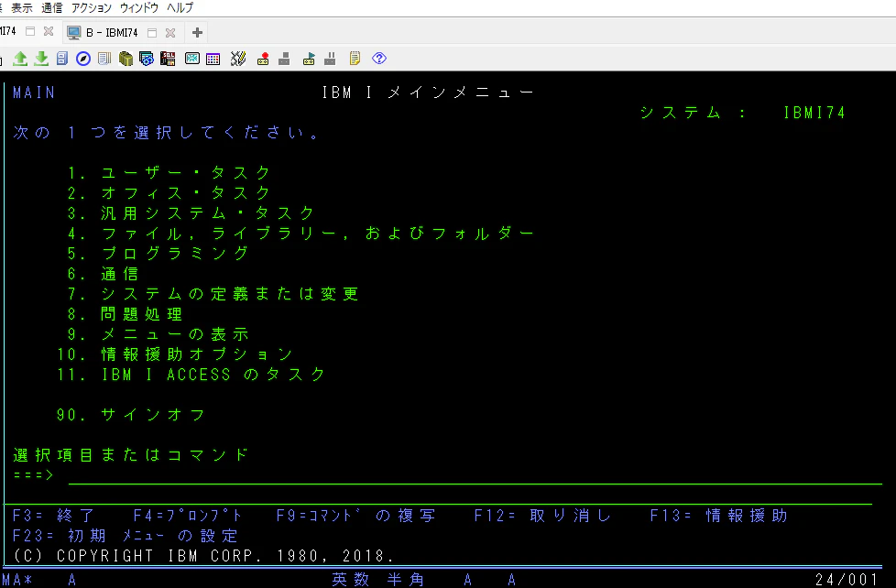896x588 pixels.
Task: Launch the SQL scripts toolbar icon
Action: pyautogui.click(x=168, y=59)
